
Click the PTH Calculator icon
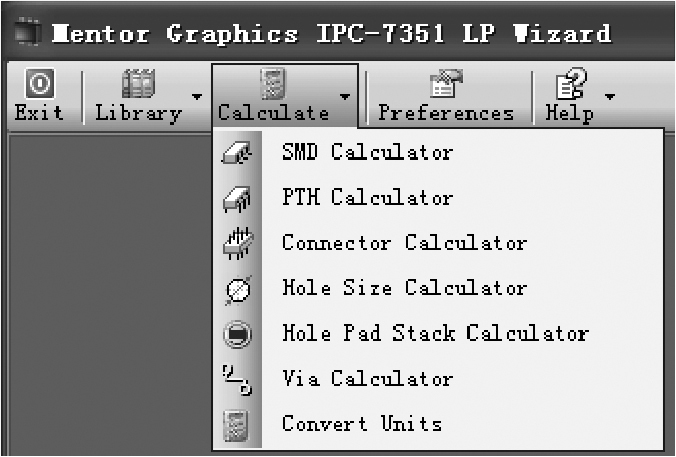coord(237,198)
